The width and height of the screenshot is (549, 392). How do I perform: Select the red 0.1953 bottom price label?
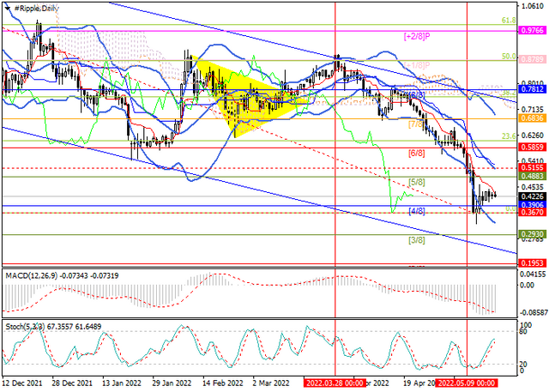(x=533, y=262)
